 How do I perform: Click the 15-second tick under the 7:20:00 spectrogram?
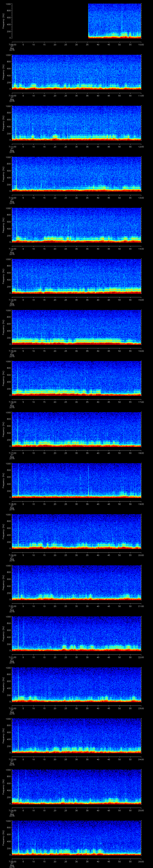44,606
